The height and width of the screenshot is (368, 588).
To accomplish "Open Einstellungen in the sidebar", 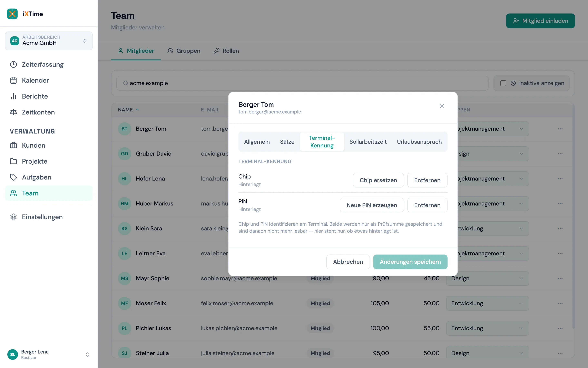I will point(49,217).
